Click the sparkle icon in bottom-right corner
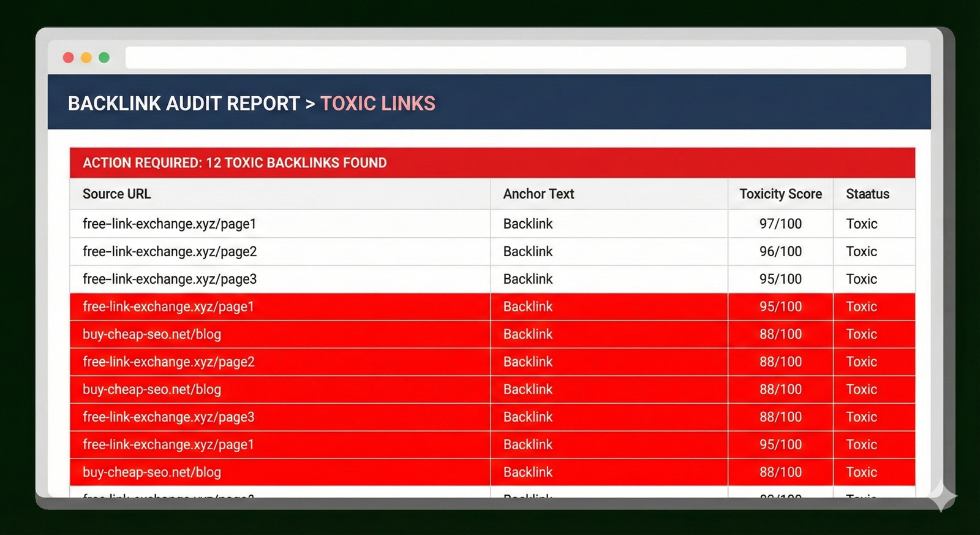The height and width of the screenshot is (535, 980). 942,496
